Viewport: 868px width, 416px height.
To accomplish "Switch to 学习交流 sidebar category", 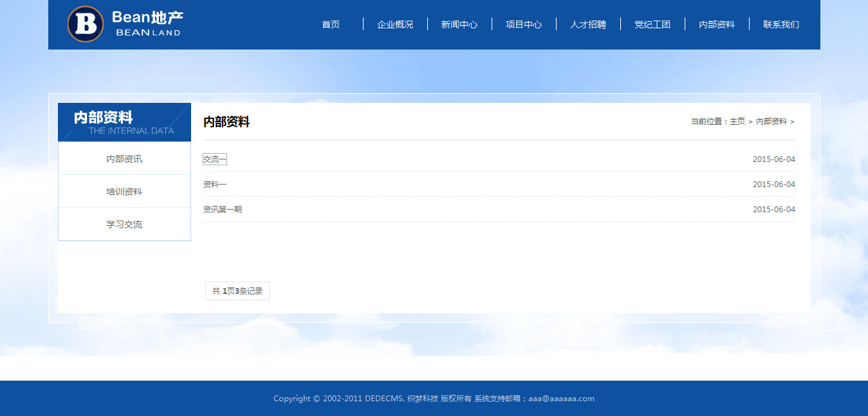I will click(124, 224).
